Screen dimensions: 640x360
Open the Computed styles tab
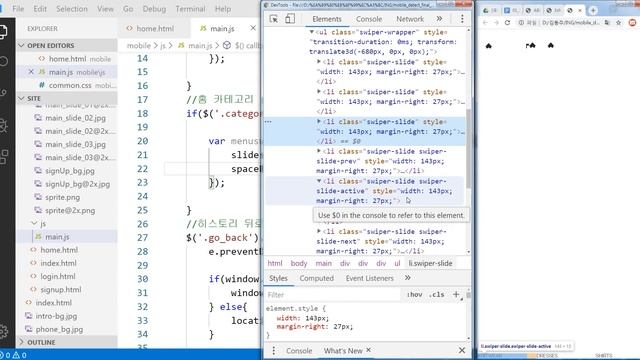pyautogui.click(x=316, y=278)
